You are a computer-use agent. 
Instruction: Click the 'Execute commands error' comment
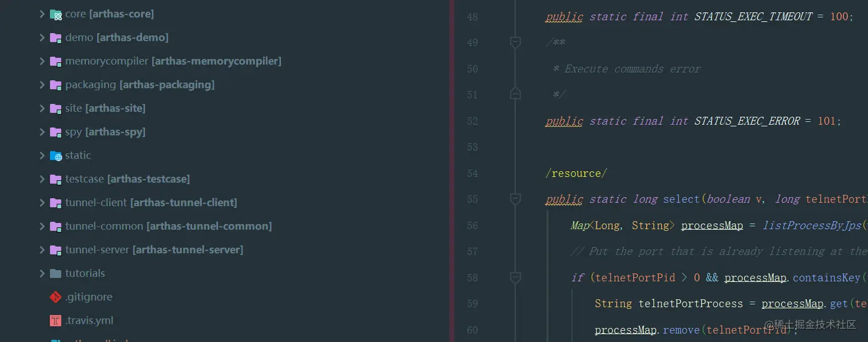(x=632, y=69)
